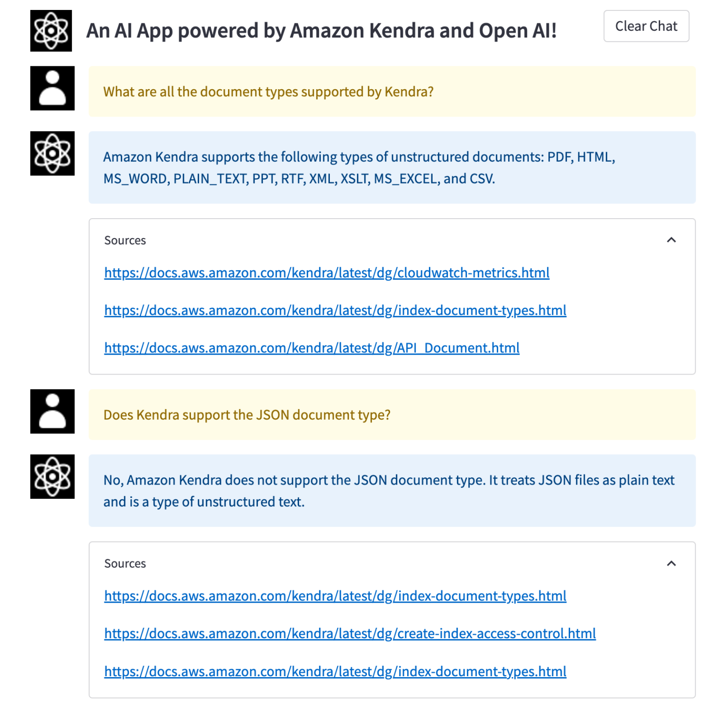Collapse the first Sources panel chevron

[x=672, y=240]
